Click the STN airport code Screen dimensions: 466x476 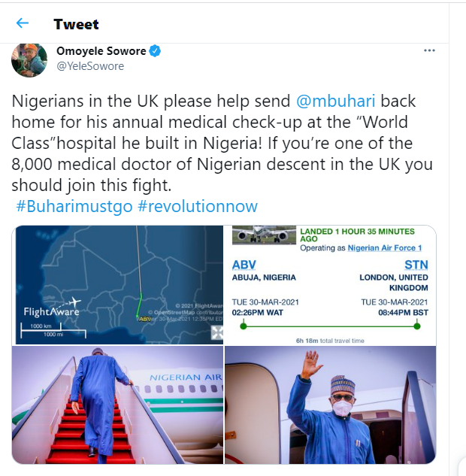[416, 265]
